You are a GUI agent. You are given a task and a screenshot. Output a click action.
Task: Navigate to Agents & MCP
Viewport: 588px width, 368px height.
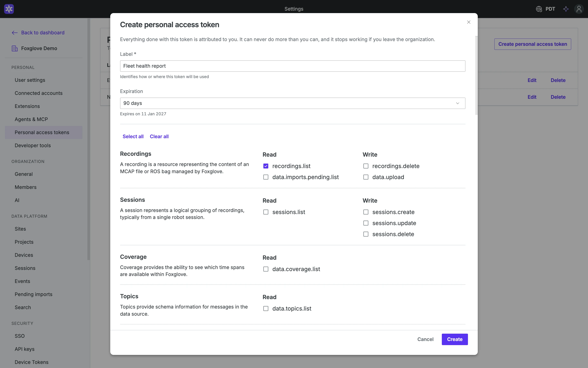click(x=44, y=119)
